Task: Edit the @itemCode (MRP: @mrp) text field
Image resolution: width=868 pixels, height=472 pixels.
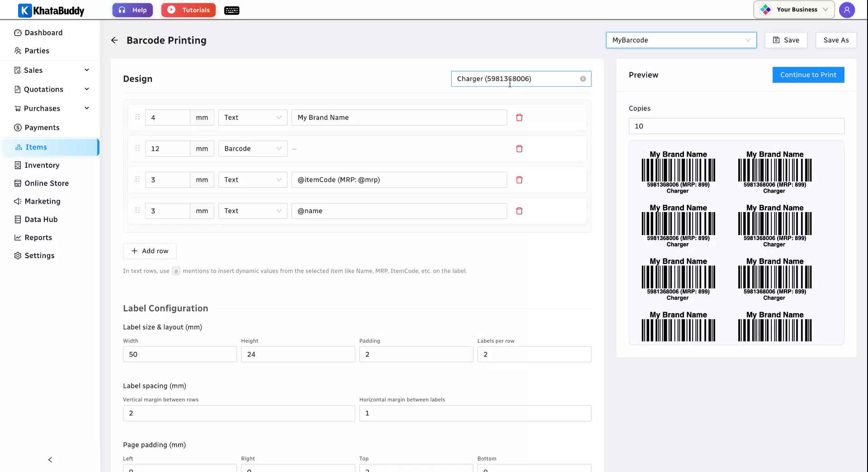Action: pyautogui.click(x=399, y=180)
